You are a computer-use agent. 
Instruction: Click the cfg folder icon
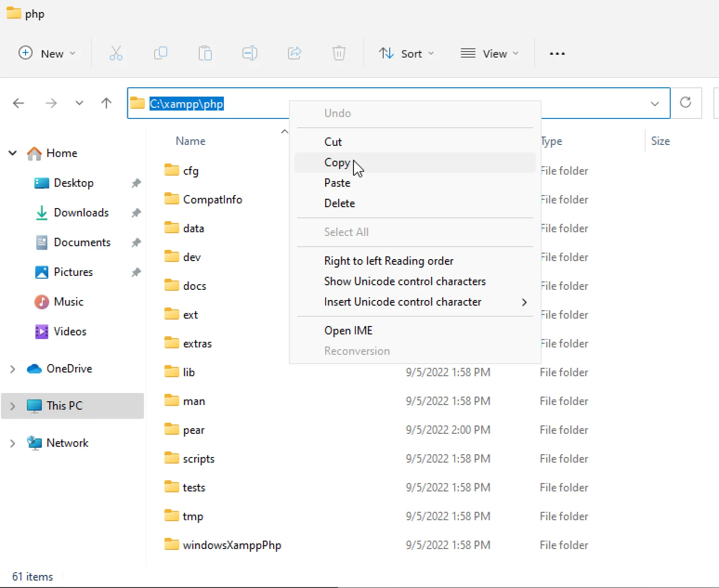click(x=171, y=170)
